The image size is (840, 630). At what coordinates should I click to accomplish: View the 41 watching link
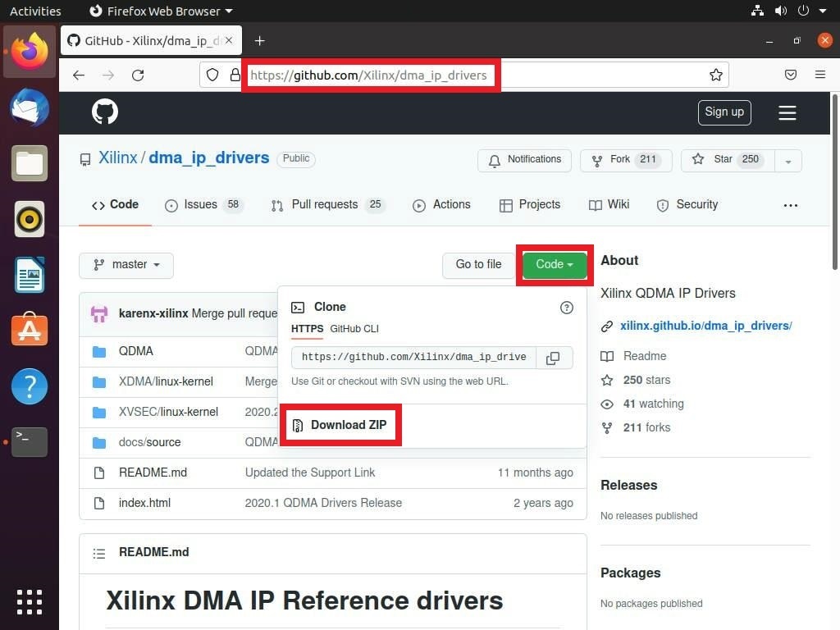click(653, 404)
